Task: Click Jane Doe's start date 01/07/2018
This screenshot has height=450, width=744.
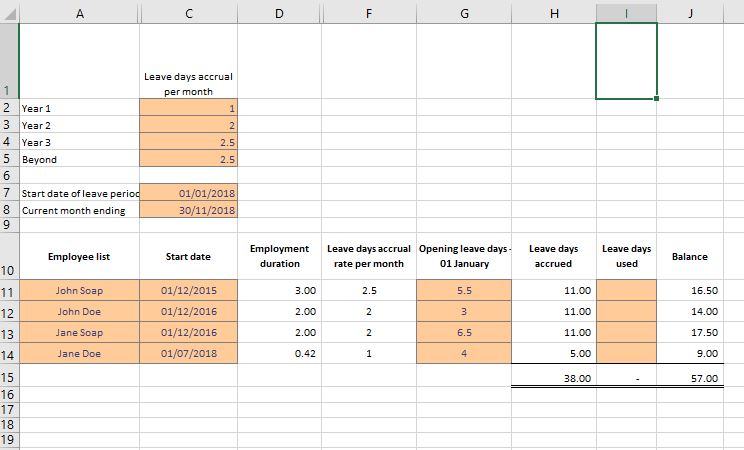Action: [188, 353]
